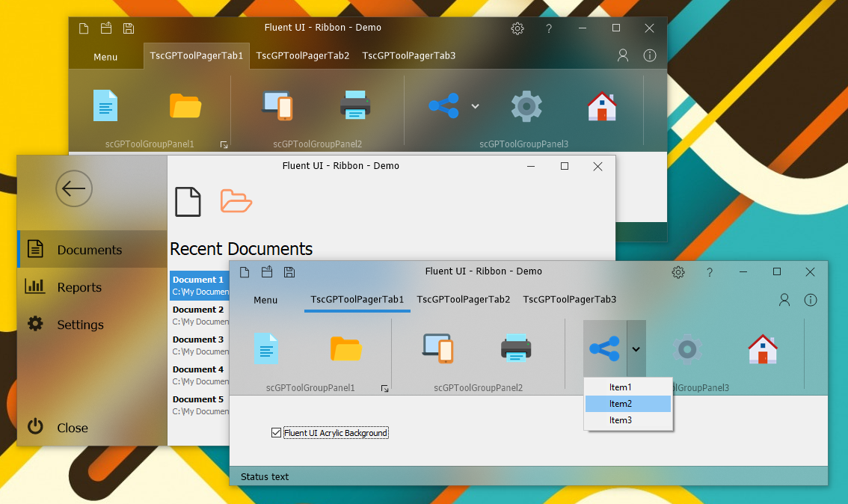Click the blue document icon in the dark back window
This screenshot has width=848, height=504.
[105, 105]
